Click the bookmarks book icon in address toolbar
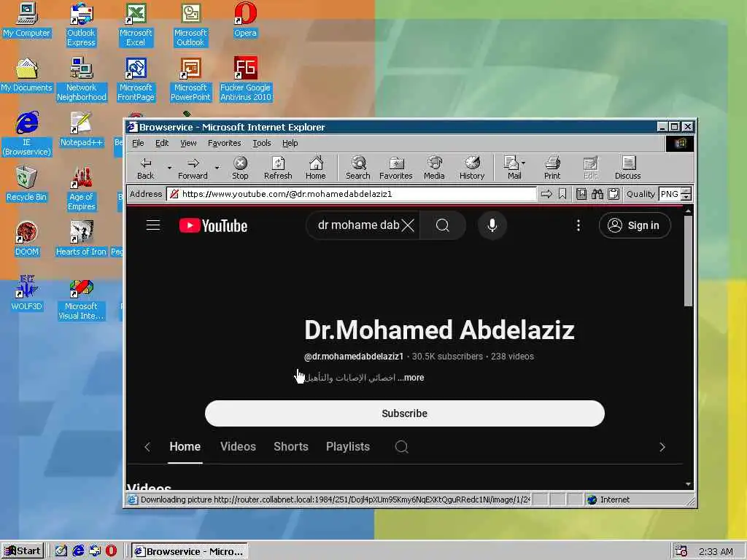747x560 pixels. [x=581, y=194]
